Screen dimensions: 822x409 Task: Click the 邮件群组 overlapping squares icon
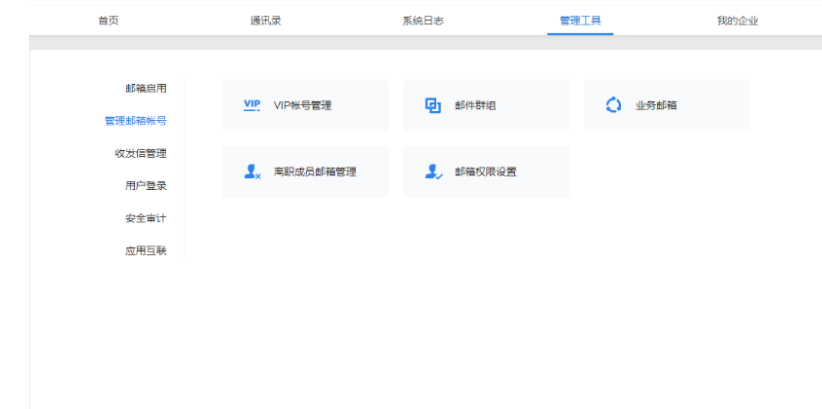click(433, 105)
